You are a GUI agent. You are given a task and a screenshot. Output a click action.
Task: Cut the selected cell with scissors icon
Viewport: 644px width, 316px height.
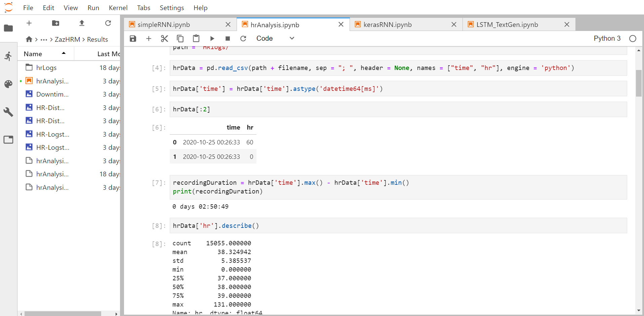pyautogui.click(x=164, y=38)
